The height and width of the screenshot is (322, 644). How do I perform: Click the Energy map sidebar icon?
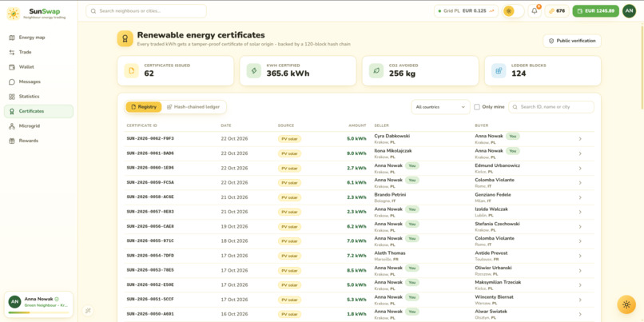point(12,38)
